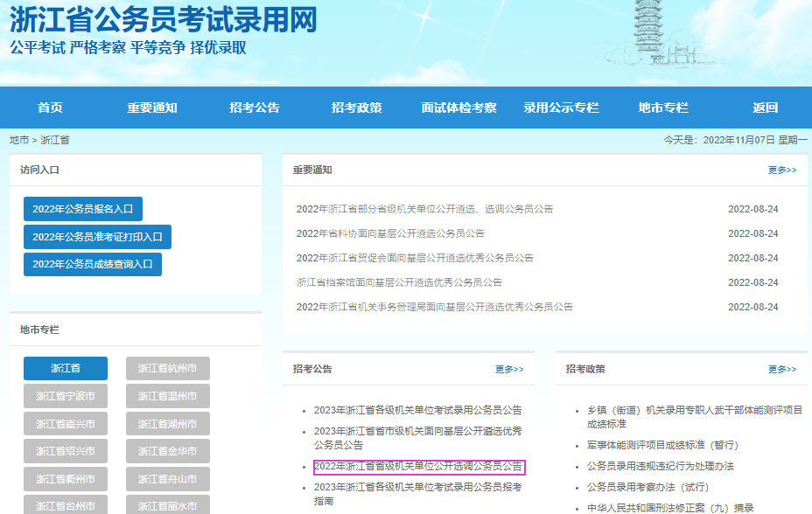Open 乡镇（街道）机关录用专职人武干部体能测评项目成绩标准
The width and height of the screenshot is (812, 514).
(695, 417)
